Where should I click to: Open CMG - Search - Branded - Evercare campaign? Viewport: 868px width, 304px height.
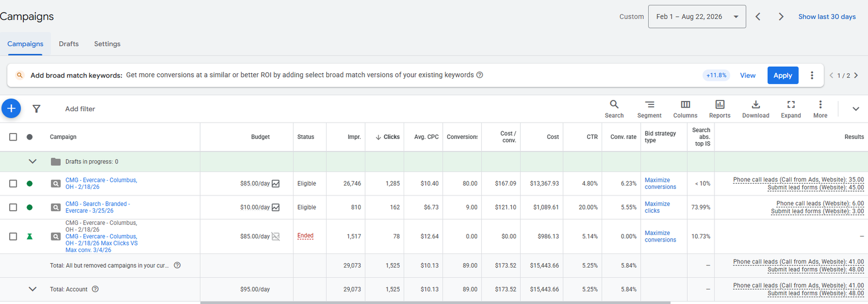click(98, 207)
